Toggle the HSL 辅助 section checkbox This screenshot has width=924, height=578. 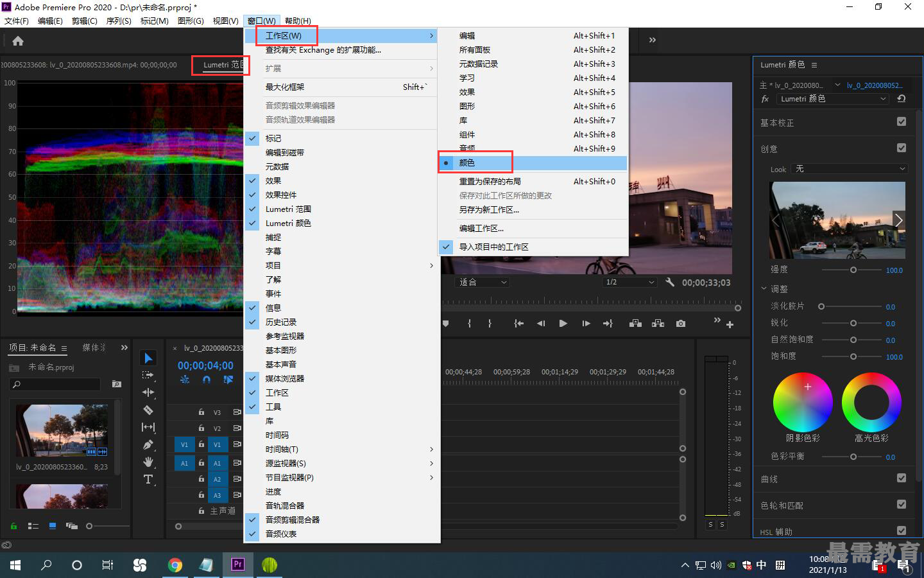click(x=902, y=530)
